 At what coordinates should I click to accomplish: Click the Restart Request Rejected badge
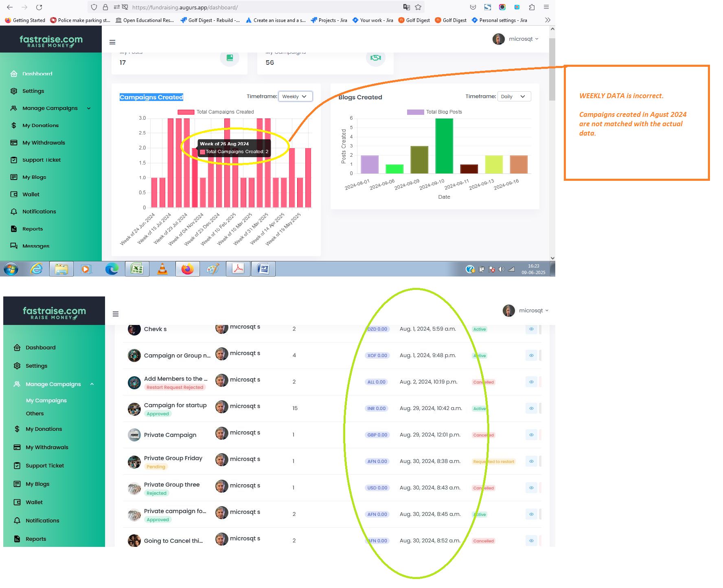(175, 387)
